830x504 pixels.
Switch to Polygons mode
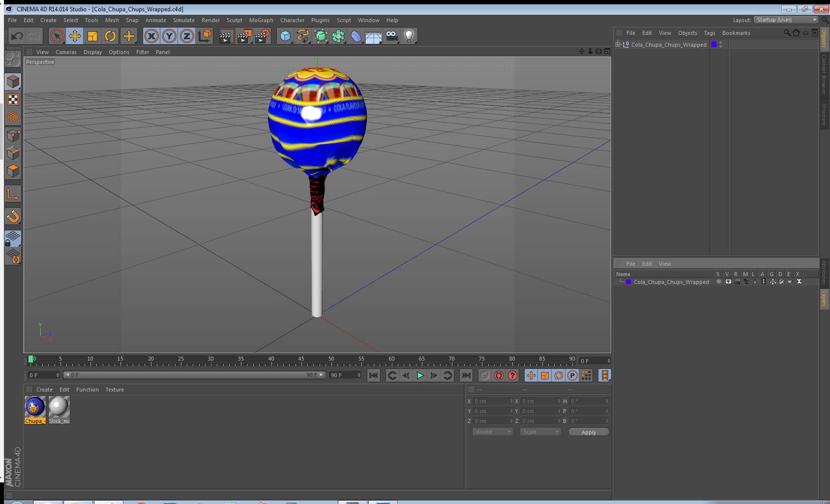click(13, 171)
